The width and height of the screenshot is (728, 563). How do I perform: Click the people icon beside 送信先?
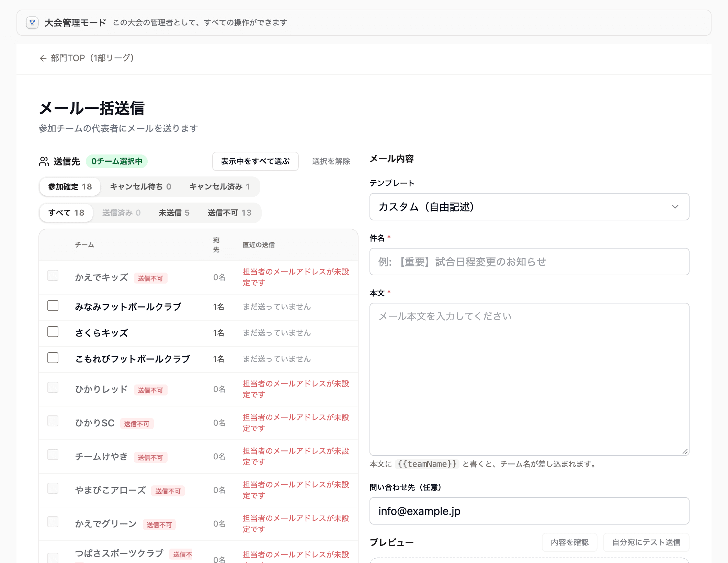[44, 161]
